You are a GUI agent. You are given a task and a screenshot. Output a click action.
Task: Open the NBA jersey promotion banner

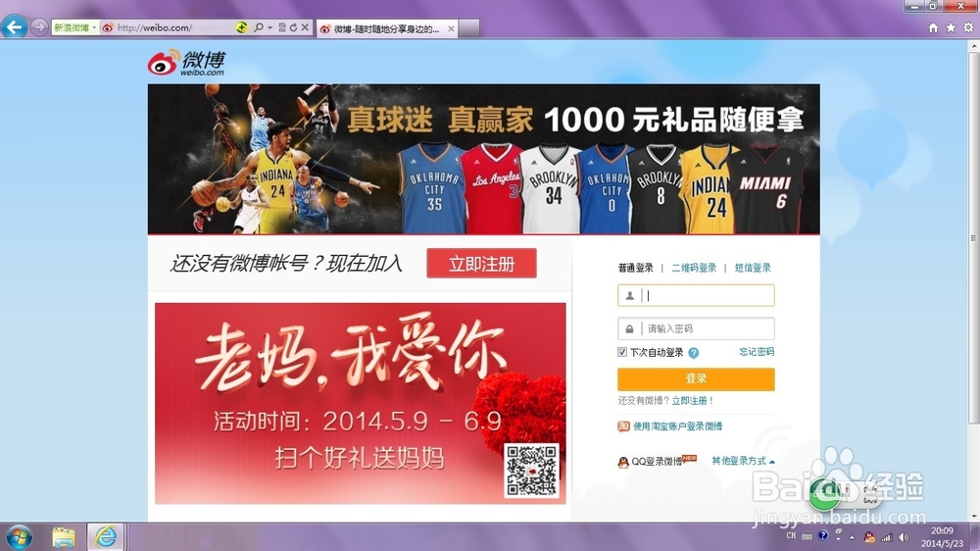point(484,159)
